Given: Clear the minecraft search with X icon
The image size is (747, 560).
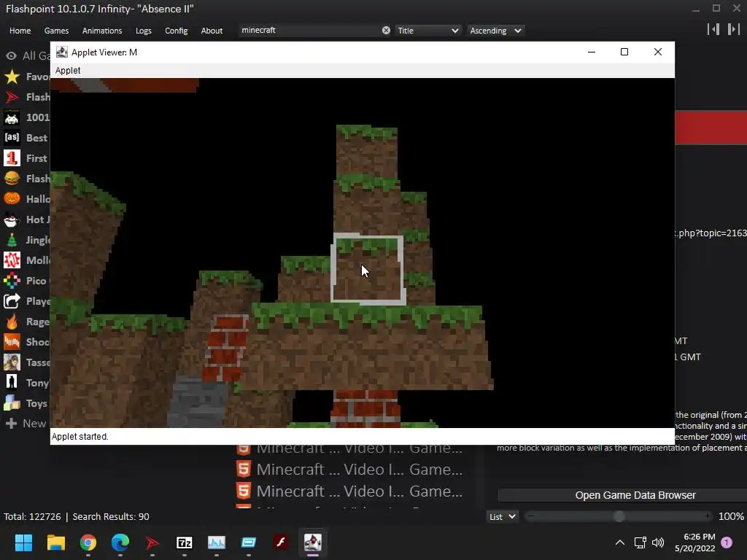Looking at the screenshot, I should pyautogui.click(x=386, y=31).
